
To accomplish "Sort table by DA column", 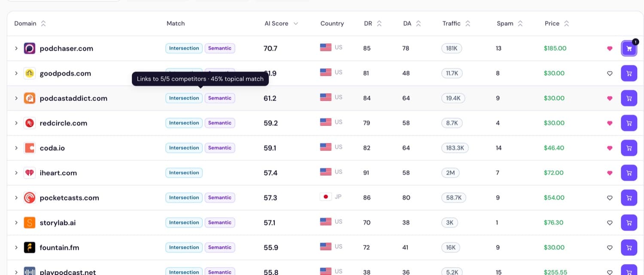I will coord(412,24).
